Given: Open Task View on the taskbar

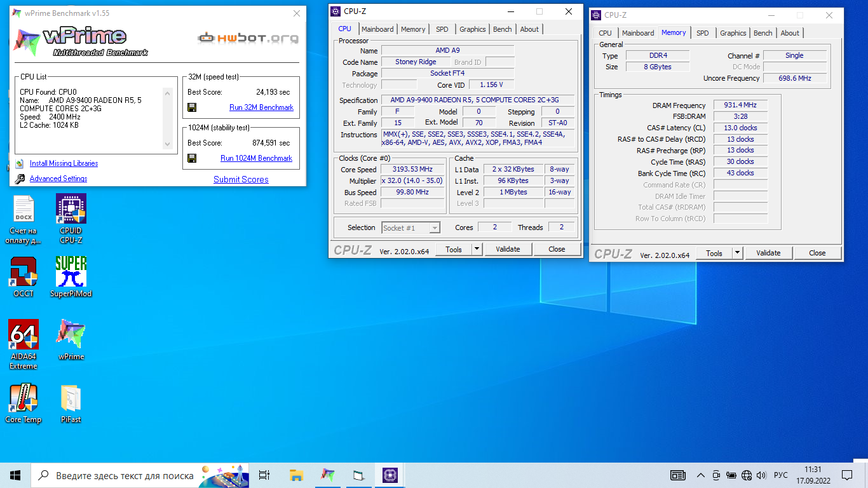Looking at the screenshot, I should click(265, 475).
